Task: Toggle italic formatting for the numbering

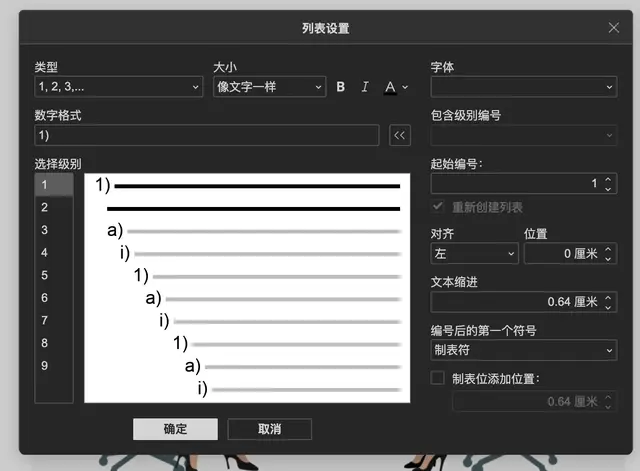Action: (x=365, y=87)
